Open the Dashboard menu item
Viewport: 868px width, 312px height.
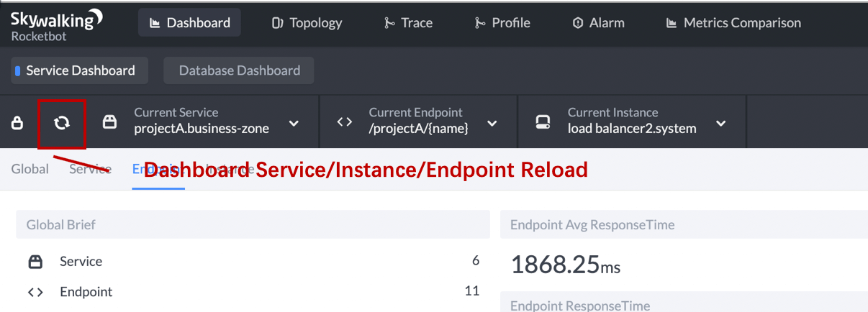pos(189,23)
